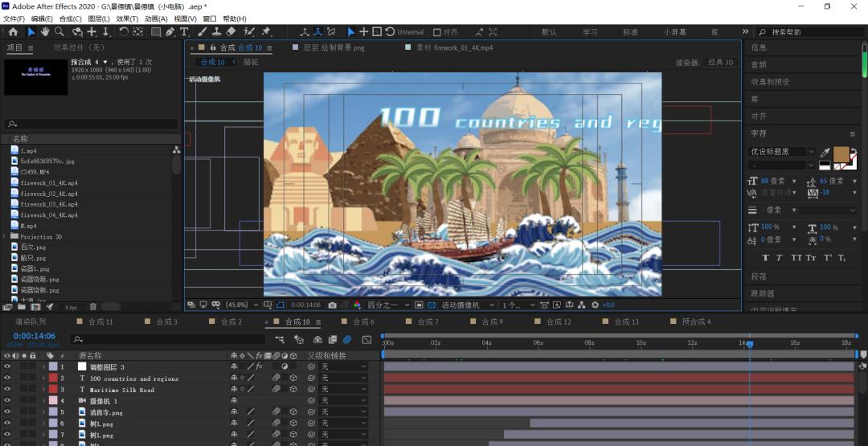Enable the 对齐 snapping checkbox

click(x=437, y=32)
